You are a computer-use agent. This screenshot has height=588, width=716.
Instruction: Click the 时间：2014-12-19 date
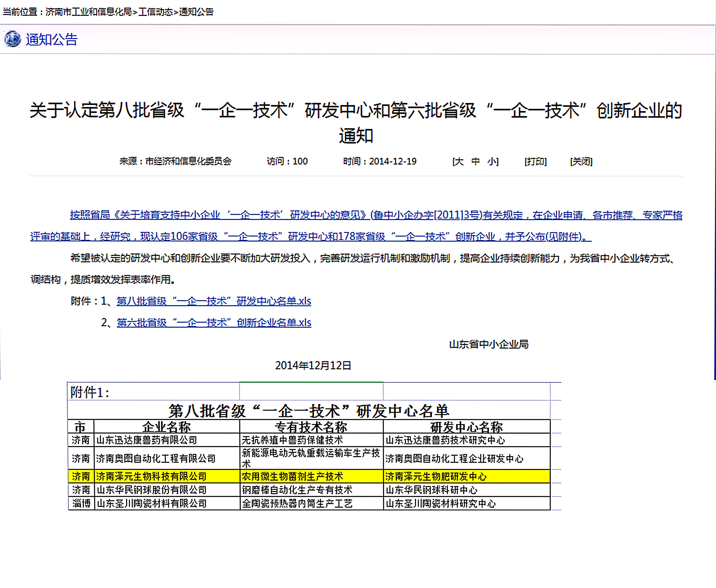point(380,161)
